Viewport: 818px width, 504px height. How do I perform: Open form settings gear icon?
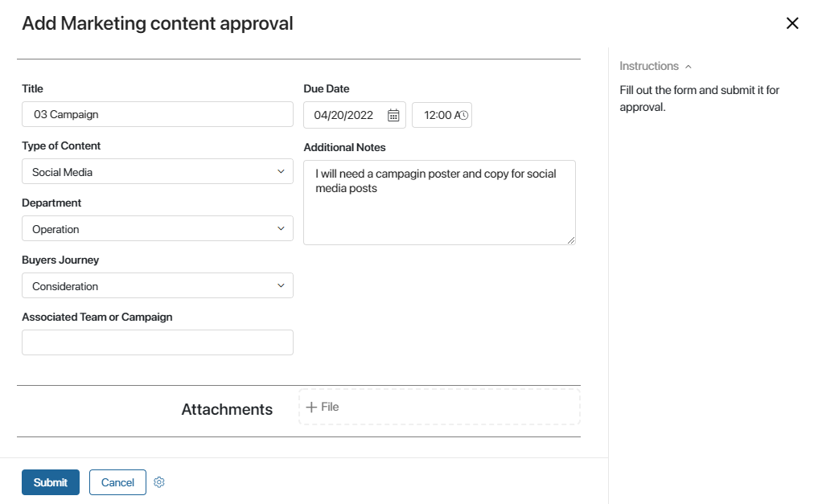(x=159, y=482)
